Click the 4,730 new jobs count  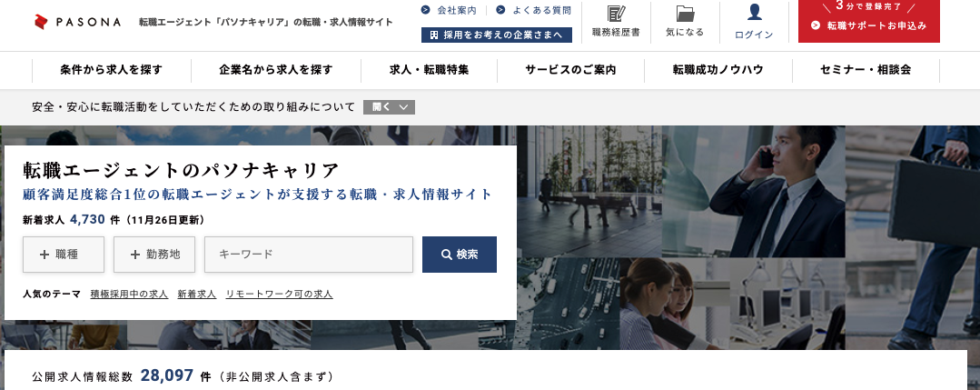pos(87,220)
